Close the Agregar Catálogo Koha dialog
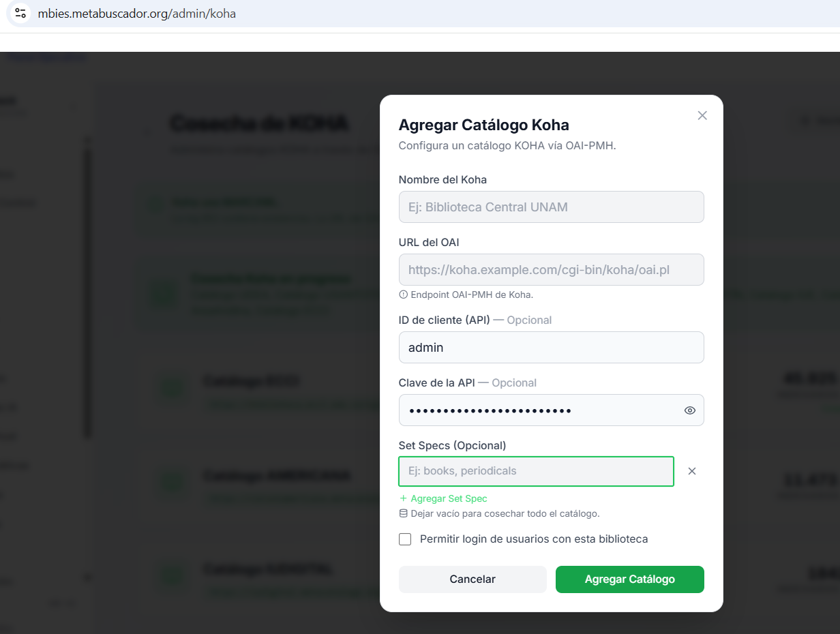 pos(702,116)
